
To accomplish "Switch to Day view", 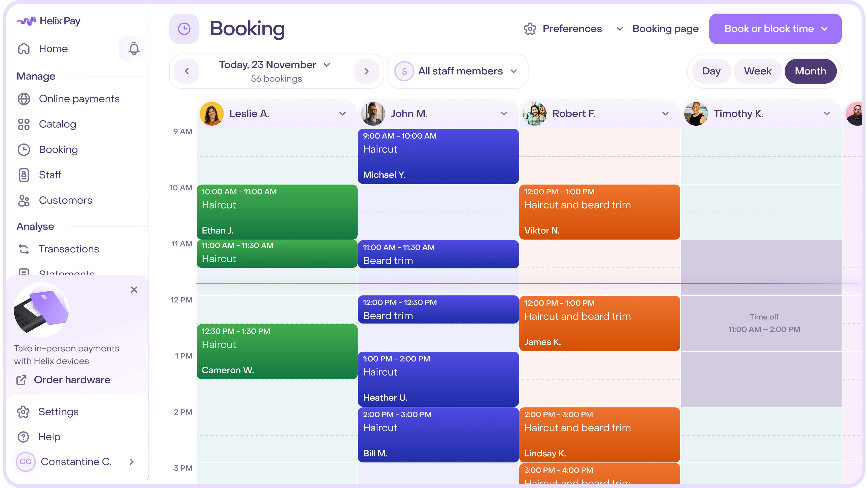I will click(x=711, y=71).
